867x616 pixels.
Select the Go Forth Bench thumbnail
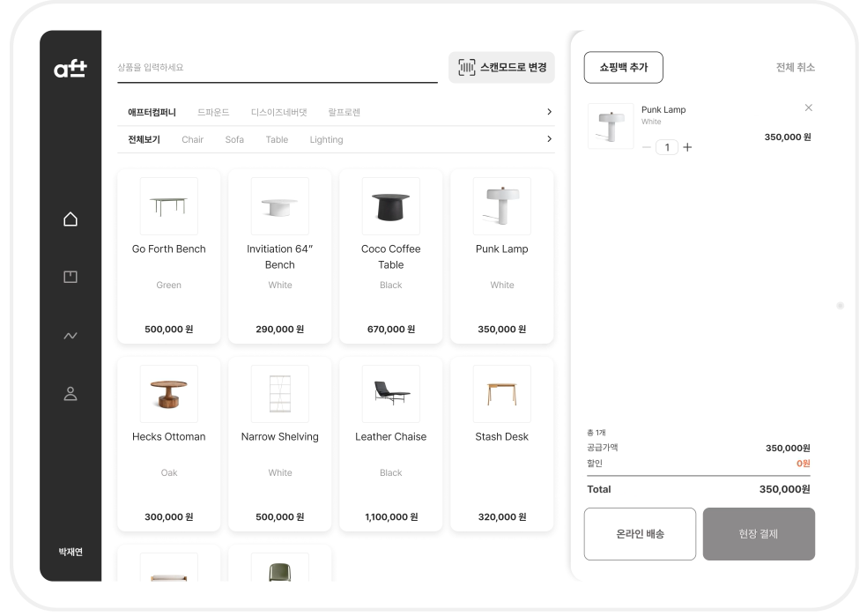tap(168, 206)
